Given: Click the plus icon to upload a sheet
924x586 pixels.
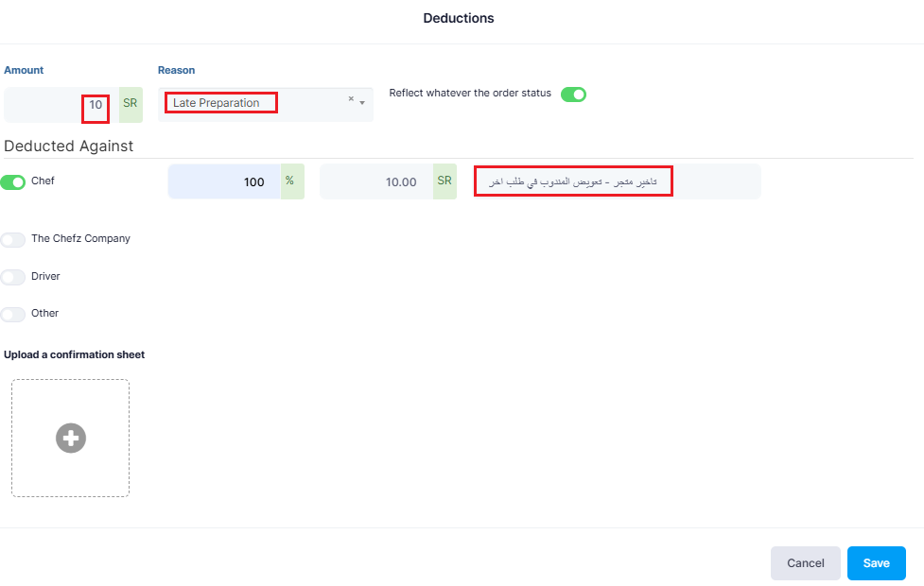Looking at the screenshot, I should pyautogui.click(x=71, y=439).
